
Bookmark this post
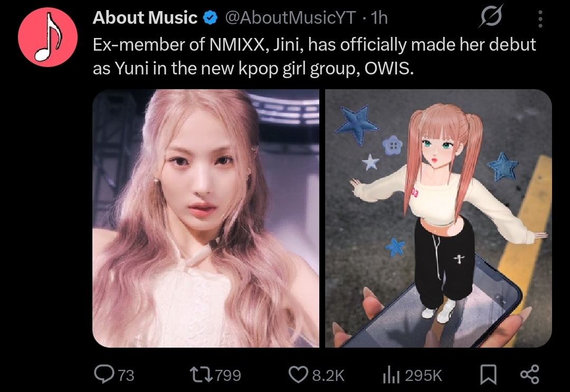tap(488, 375)
